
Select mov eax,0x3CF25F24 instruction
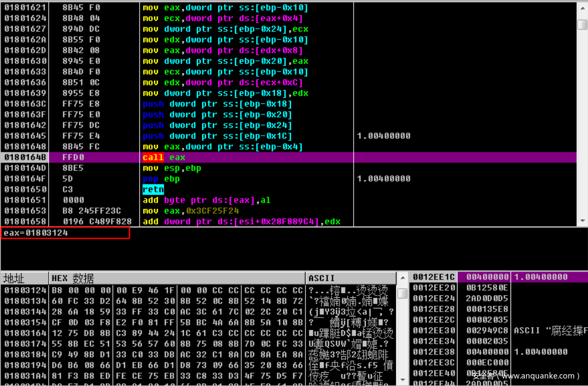(190, 211)
